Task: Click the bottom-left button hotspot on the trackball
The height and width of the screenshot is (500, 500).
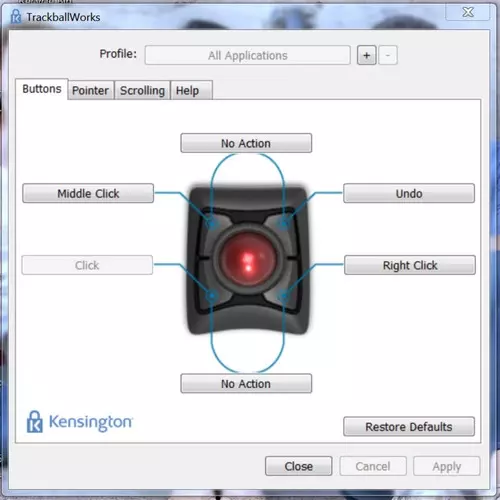Action: pyautogui.click(x=212, y=295)
